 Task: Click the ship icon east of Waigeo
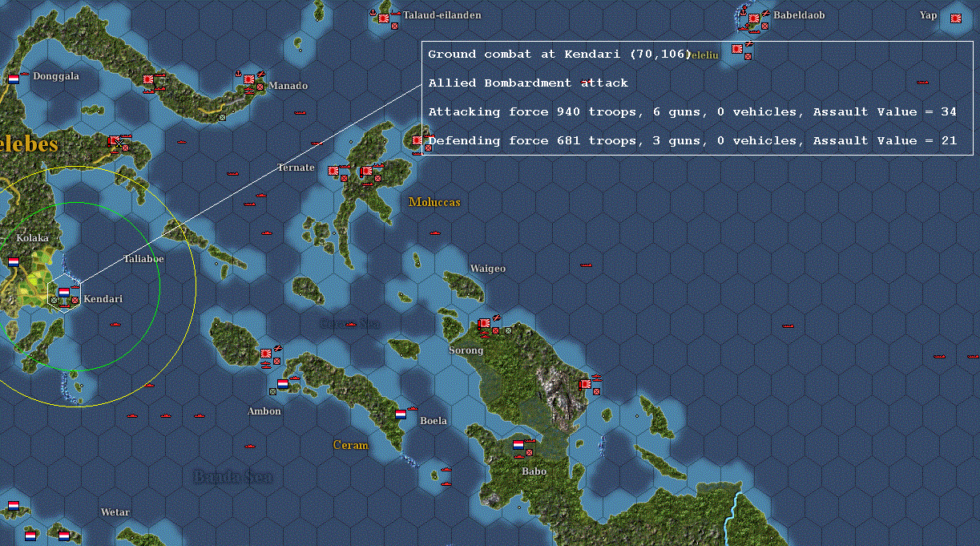pyautogui.click(x=587, y=264)
